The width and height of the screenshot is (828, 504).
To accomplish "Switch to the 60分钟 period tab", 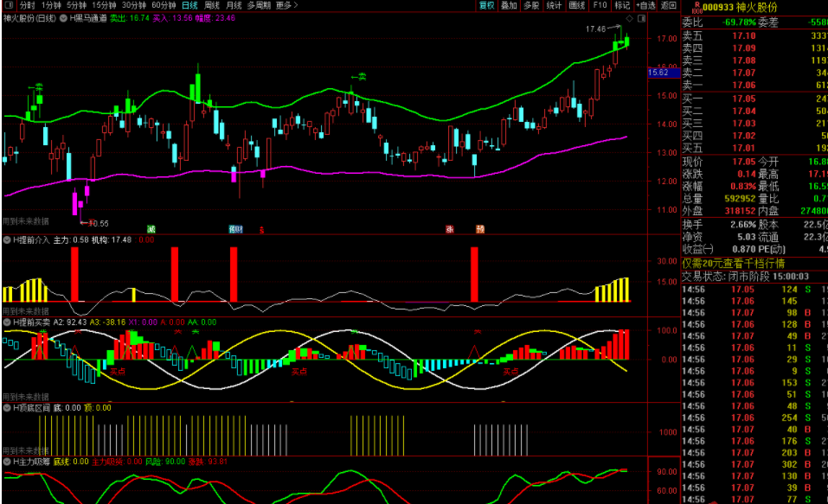I will [x=164, y=5].
